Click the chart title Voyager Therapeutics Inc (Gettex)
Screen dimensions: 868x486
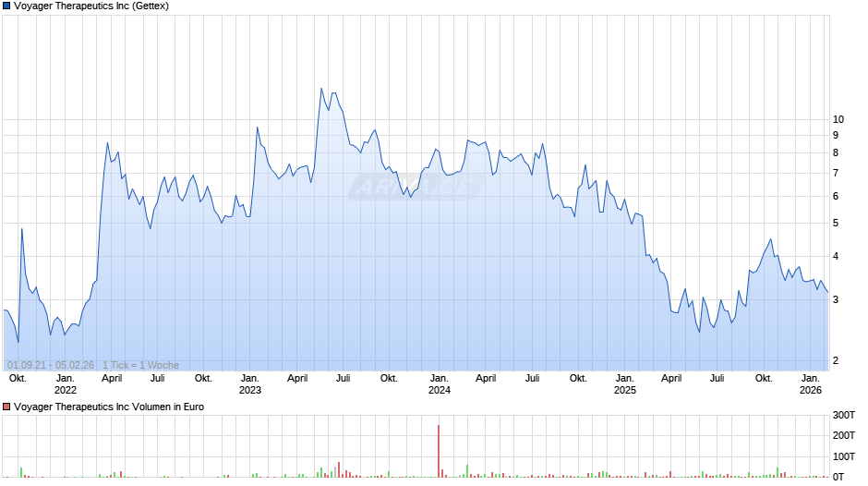pyautogui.click(x=91, y=6)
